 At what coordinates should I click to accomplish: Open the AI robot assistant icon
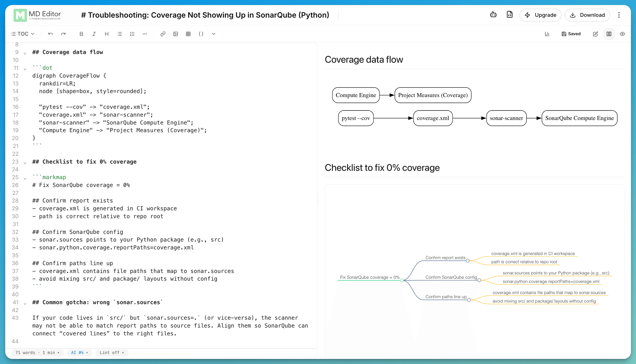point(493,15)
